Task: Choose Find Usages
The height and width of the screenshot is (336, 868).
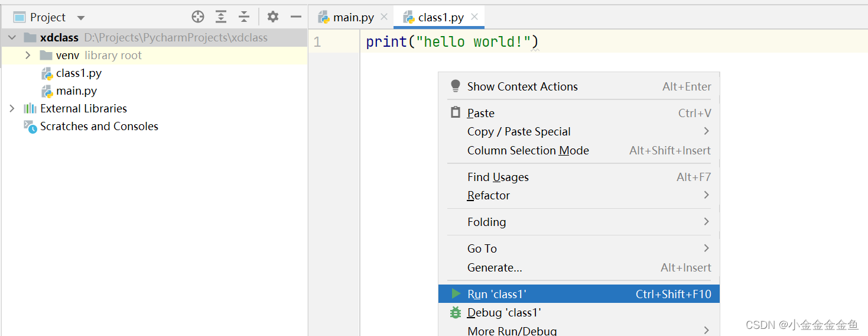Action: (579, 177)
